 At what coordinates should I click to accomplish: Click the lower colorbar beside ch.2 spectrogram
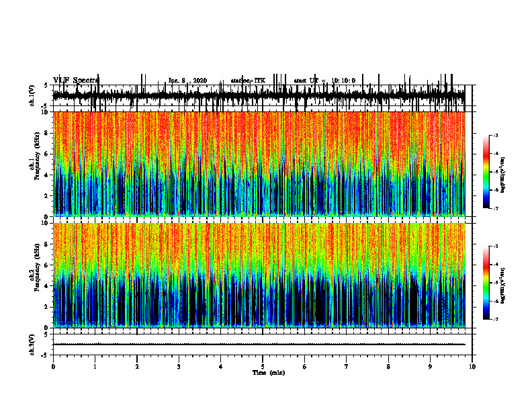click(486, 283)
